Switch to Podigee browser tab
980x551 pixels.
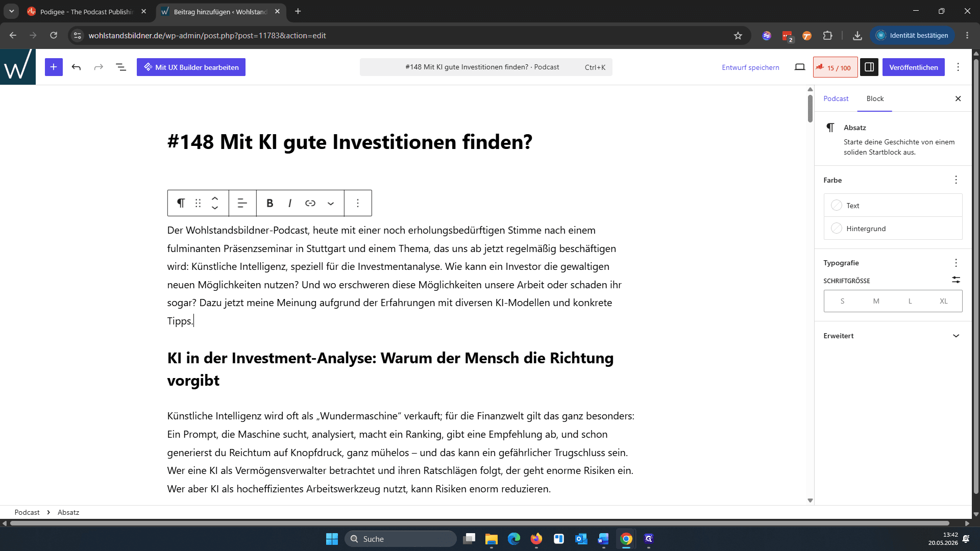[x=87, y=11]
